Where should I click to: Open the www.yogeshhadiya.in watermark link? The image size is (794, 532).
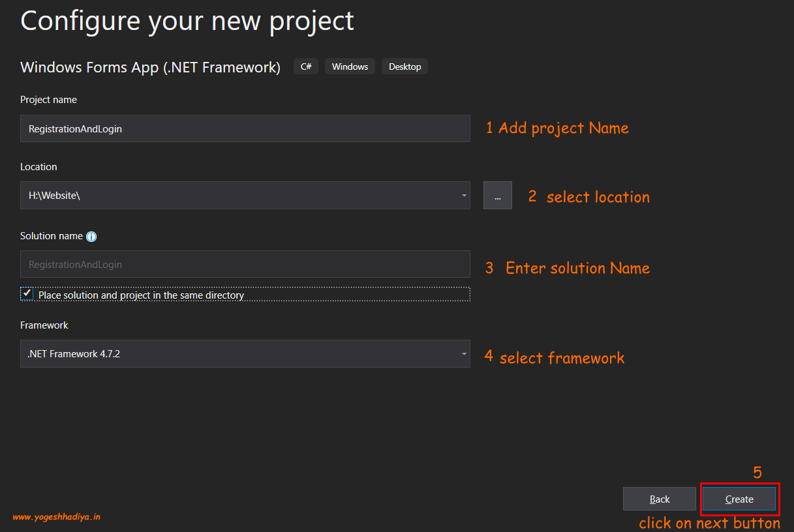pyautogui.click(x=57, y=517)
